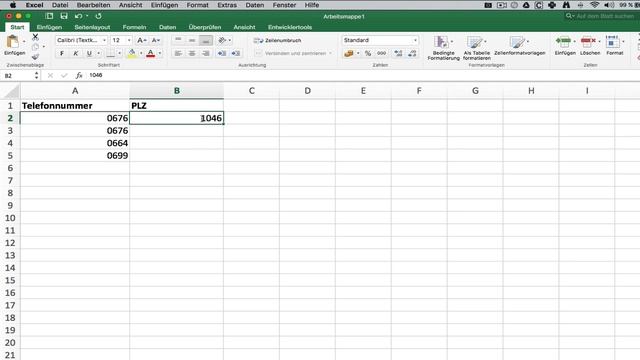The width and height of the screenshot is (640, 360).
Task: Click the Zeilenumbruch wrap text button
Action: 278,40
